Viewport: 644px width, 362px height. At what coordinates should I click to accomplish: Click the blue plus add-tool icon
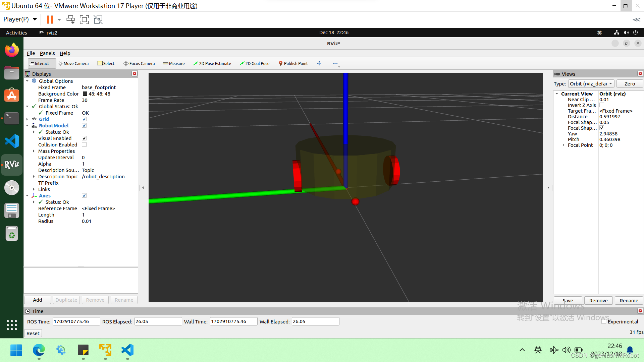(x=319, y=63)
